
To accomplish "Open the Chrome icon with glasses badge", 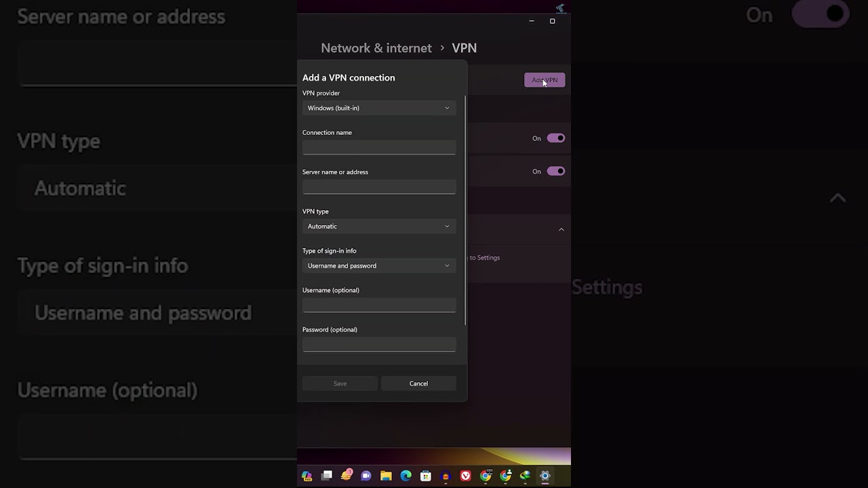I will 486,476.
